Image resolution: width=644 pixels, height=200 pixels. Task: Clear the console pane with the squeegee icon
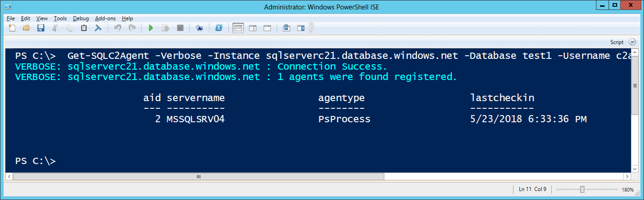(98, 28)
